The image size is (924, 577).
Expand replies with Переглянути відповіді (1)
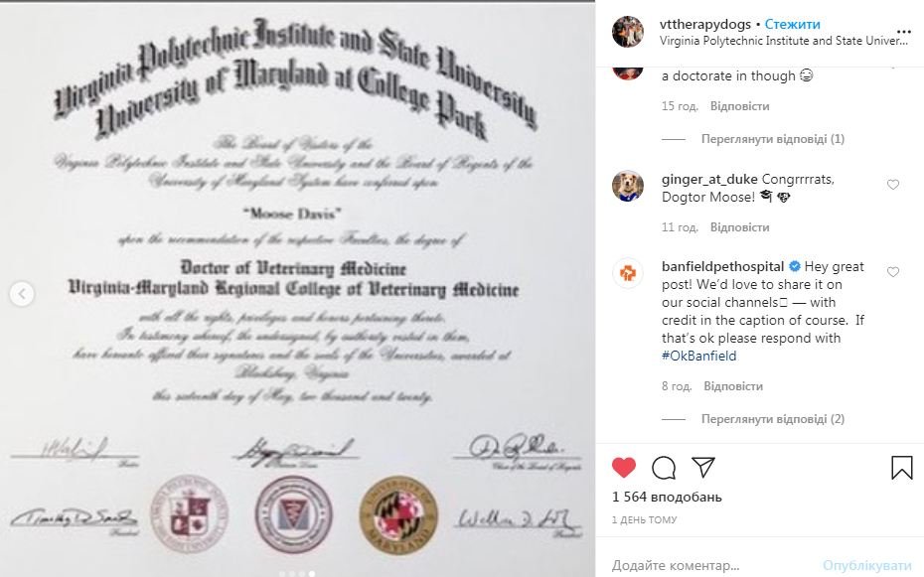[x=773, y=139]
